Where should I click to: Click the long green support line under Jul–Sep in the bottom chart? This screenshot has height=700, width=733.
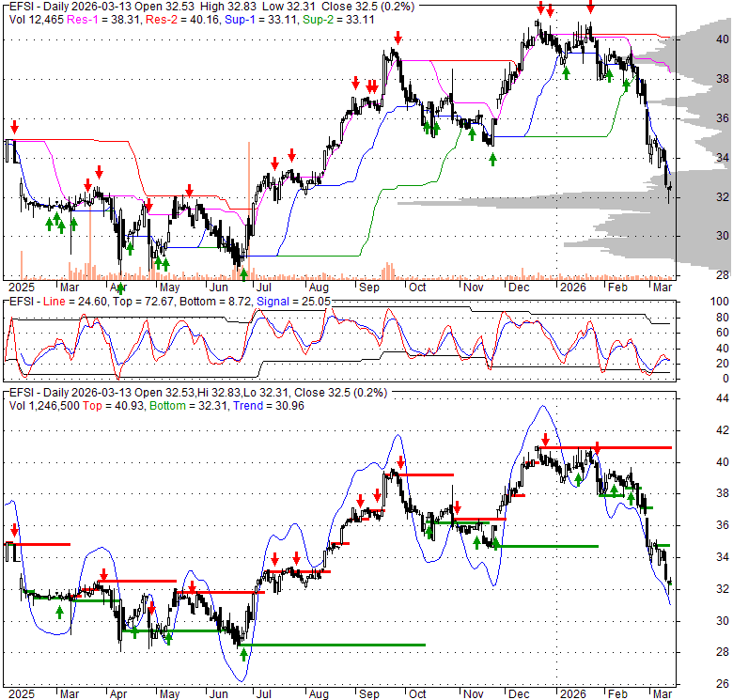click(x=333, y=645)
